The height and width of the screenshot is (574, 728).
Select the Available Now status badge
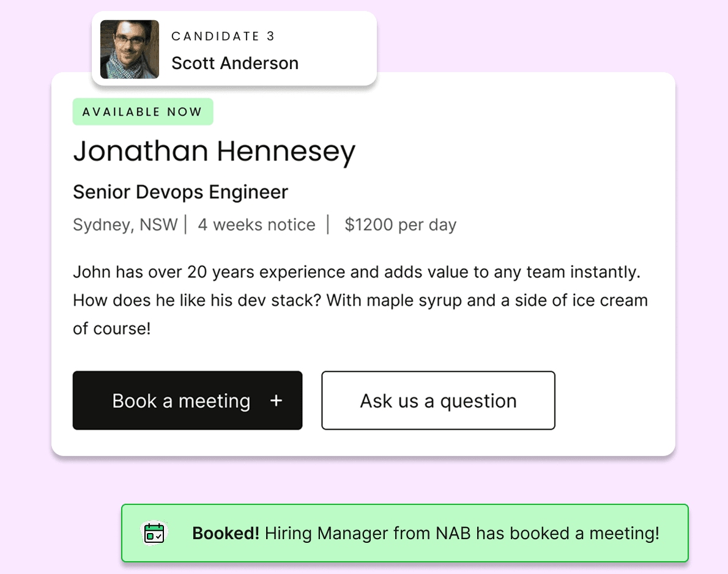pyautogui.click(x=143, y=112)
